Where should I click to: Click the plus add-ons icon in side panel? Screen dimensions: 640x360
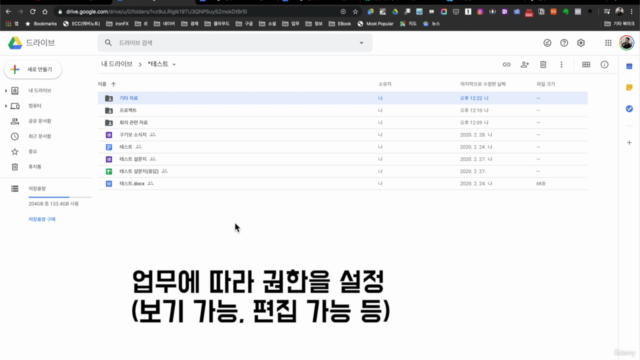pyautogui.click(x=629, y=143)
